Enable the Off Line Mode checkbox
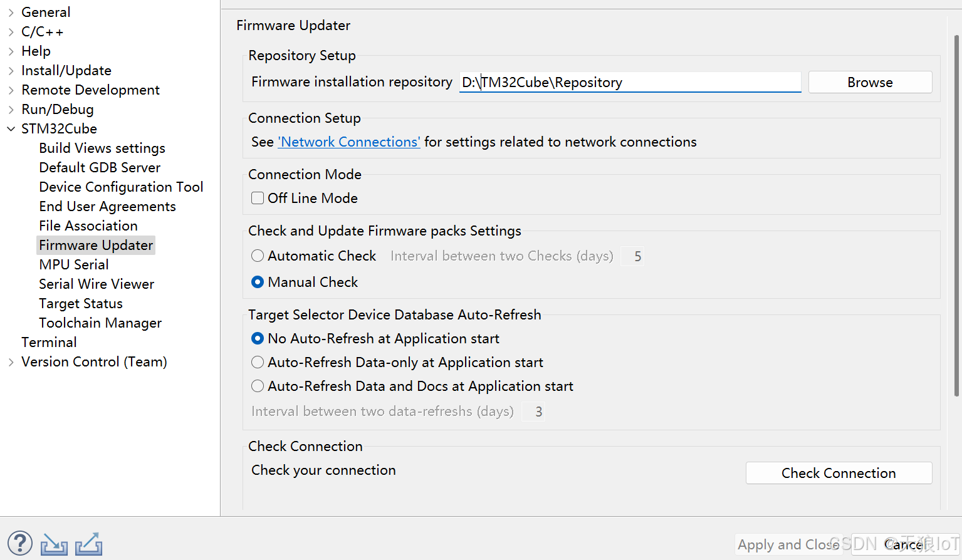The image size is (962, 560). [258, 198]
